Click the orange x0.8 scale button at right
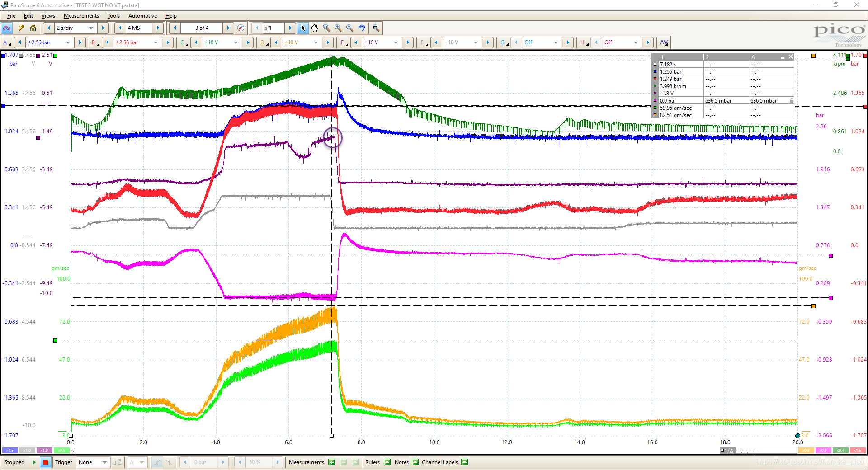The height and width of the screenshot is (470, 868). point(807,451)
